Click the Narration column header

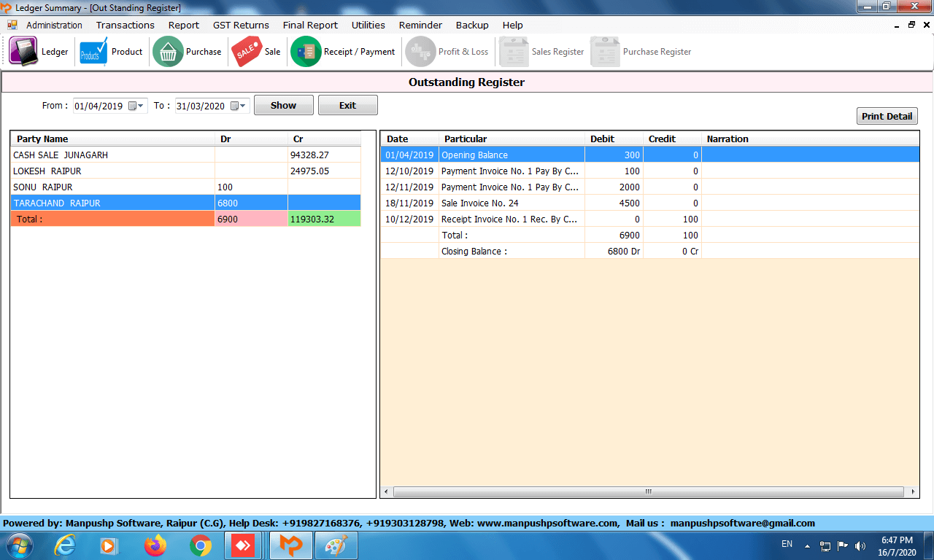pyautogui.click(x=810, y=139)
